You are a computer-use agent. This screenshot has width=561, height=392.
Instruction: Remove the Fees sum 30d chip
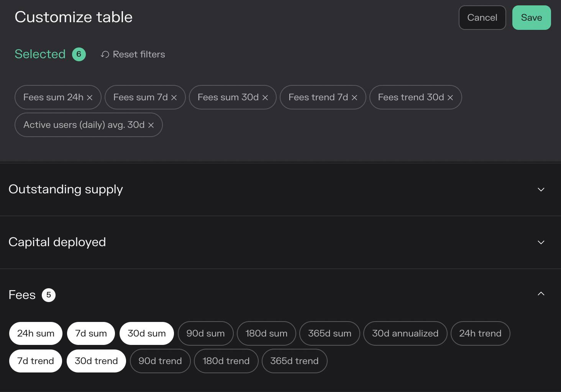tap(265, 98)
